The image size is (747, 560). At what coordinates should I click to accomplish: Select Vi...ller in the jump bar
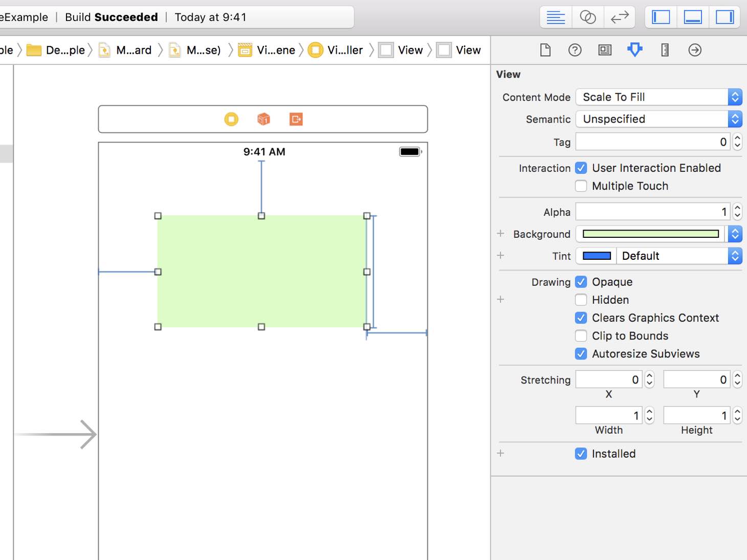pos(336,50)
